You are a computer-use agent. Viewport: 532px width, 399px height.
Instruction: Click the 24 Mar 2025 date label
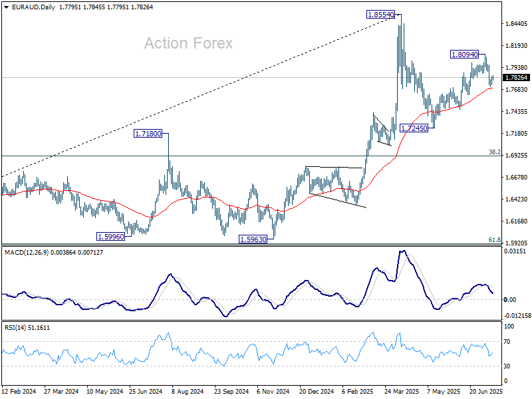tap(402, 391)
